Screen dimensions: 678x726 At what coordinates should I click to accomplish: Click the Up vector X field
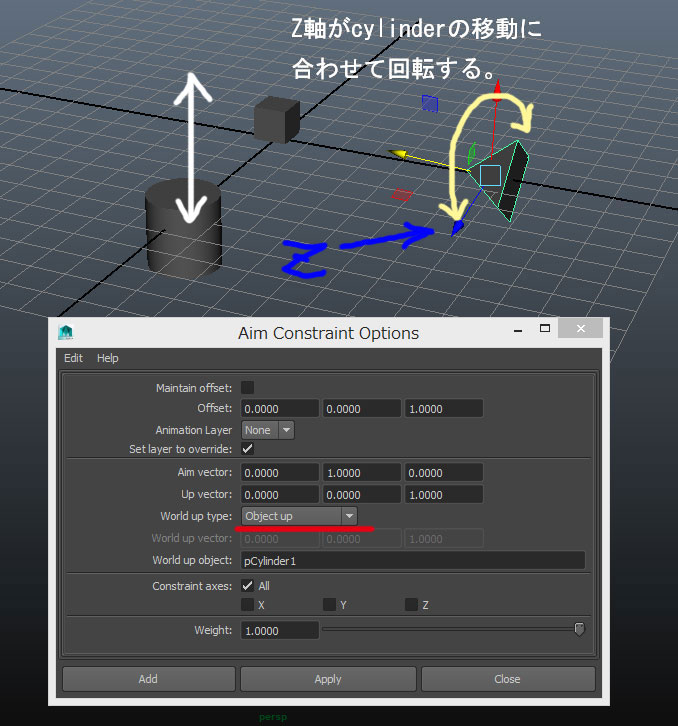[x=280, y=494]
